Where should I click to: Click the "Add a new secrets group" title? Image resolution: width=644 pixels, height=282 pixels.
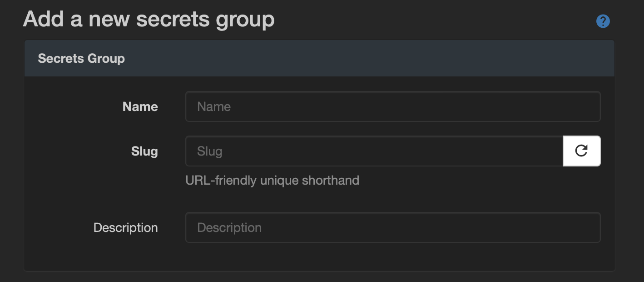[x=149, y=19]
